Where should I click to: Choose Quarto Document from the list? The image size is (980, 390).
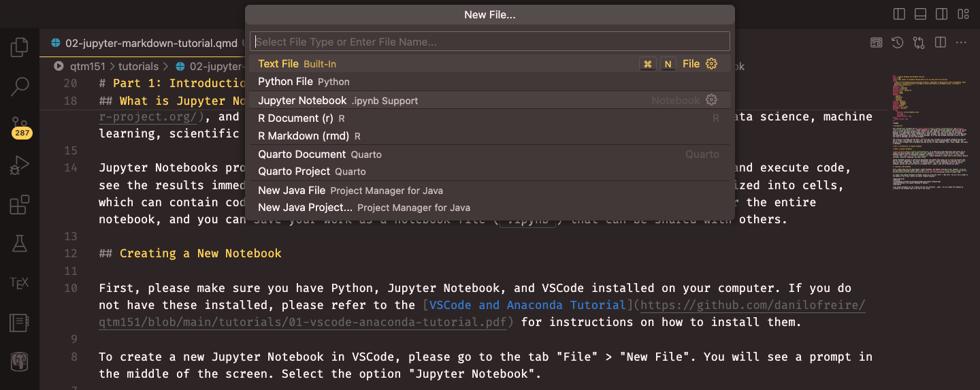point(302,155)
